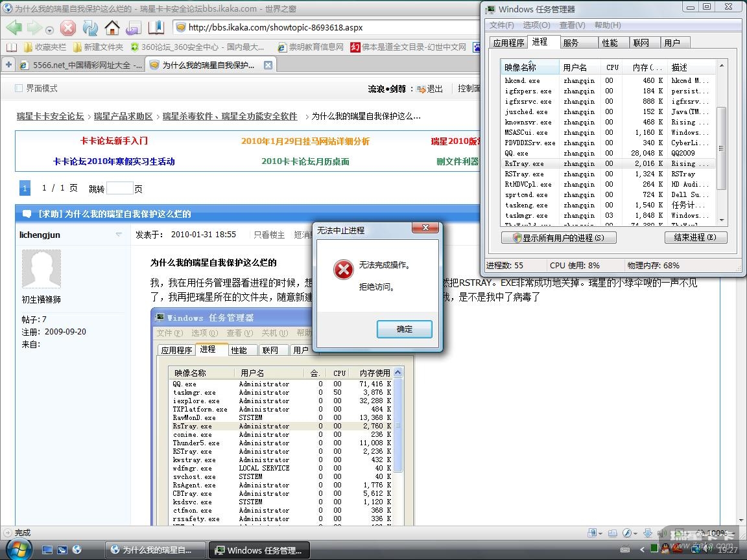
Task: Open the favorites book icon in toolbar
Action: pyautogui.click(x=156, y=28)
